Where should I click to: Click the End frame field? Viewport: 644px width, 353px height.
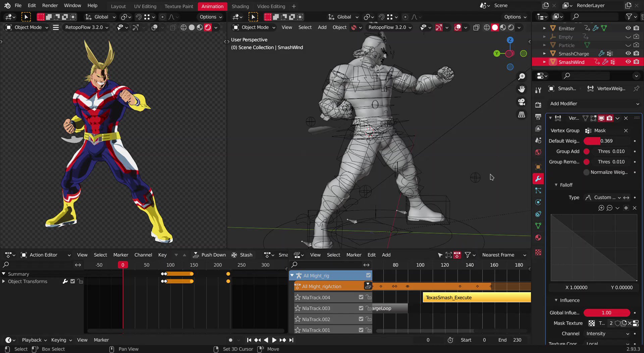click(x=510, y=340)
